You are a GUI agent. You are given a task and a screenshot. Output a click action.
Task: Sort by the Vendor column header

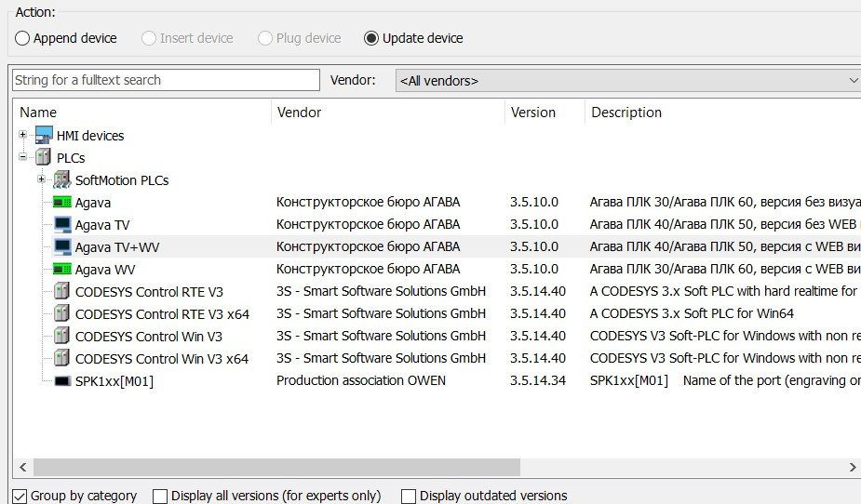coord(299,113)
